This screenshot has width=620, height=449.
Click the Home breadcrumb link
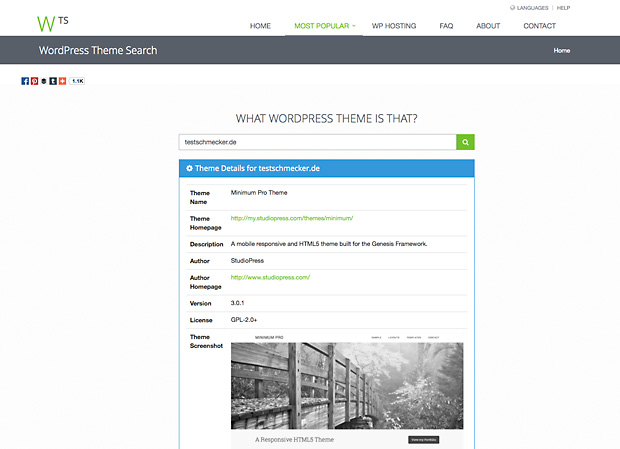point(561,51)
